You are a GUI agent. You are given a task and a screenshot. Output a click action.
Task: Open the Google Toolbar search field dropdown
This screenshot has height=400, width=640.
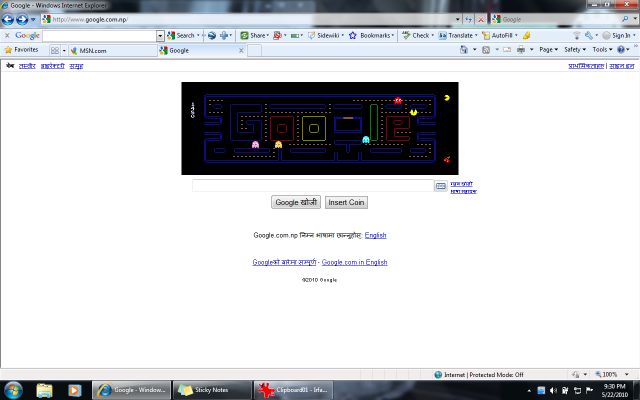(160, 36)
